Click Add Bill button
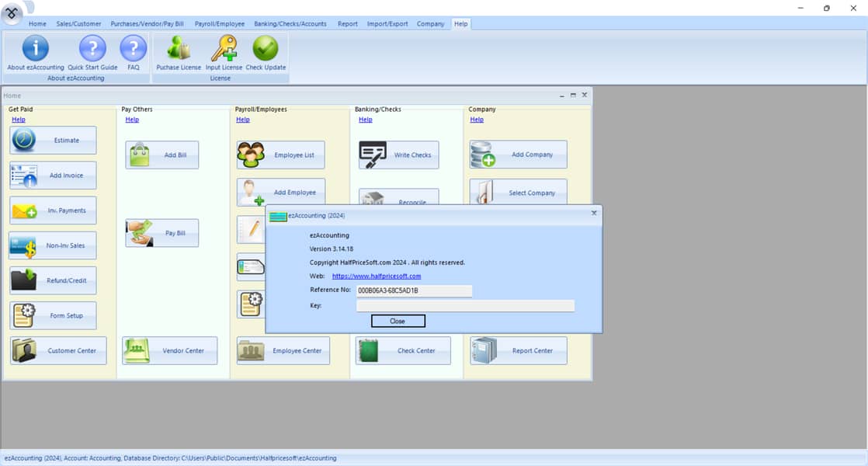 (161, 155)
